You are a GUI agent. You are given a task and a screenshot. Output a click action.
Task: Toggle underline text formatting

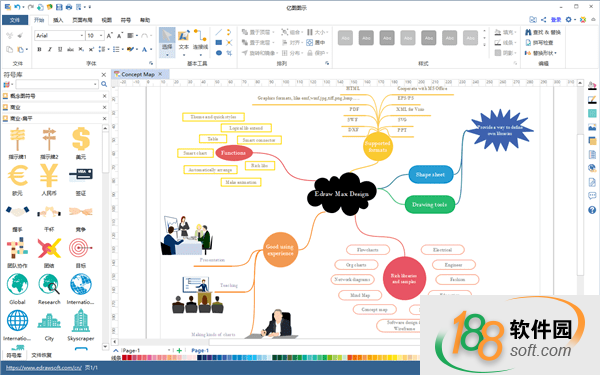pyautogui.click(x=60, y=49)
